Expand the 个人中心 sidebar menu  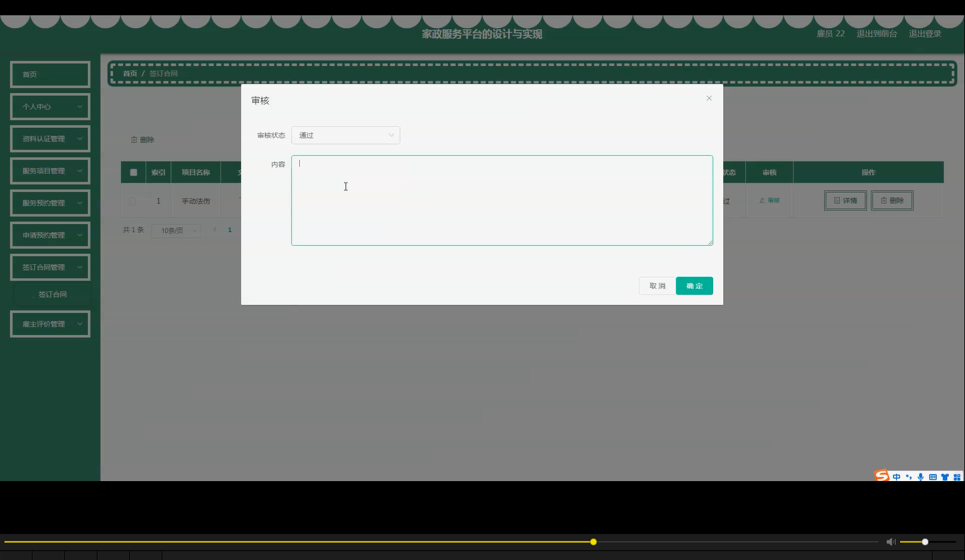pyautogui.click(x=50, y=106)
